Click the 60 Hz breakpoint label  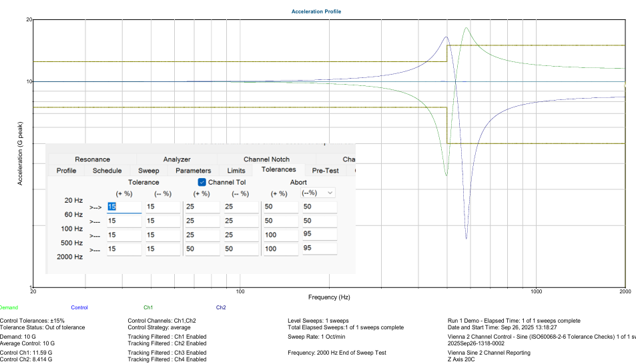pos(73,215)
